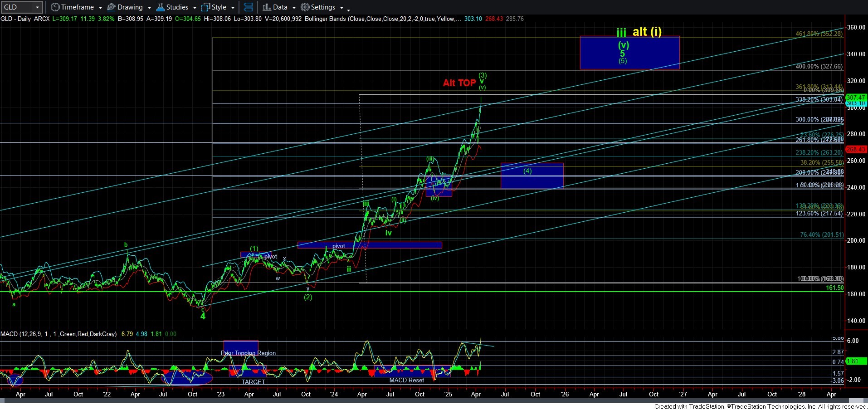This screenshot has width=868, height=410.
Task: Click the 'TARGET' annotation in MACD pane
Action: (x=254, y=382)
